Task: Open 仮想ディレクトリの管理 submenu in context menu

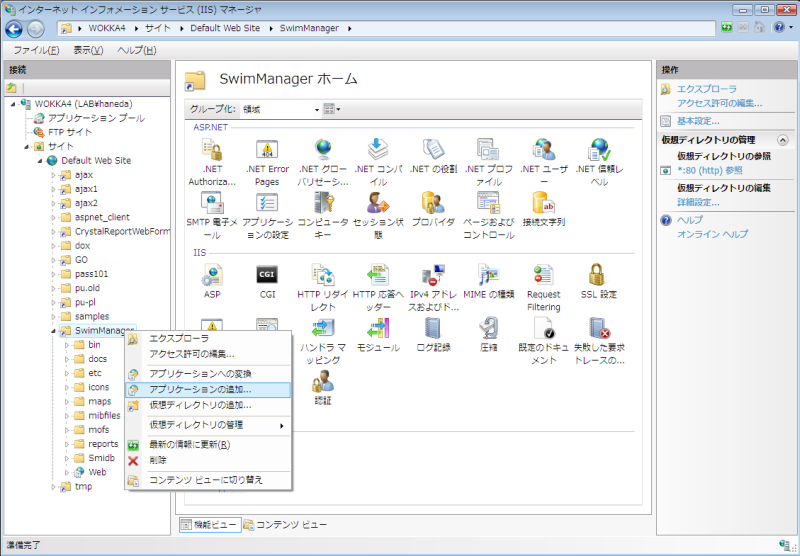Action: pyautogui.click(x=208, y=425)
